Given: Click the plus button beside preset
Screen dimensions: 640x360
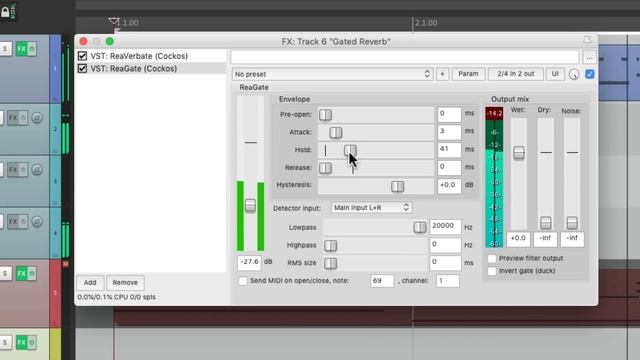Looking at the screenshot, I should (442, 74).
